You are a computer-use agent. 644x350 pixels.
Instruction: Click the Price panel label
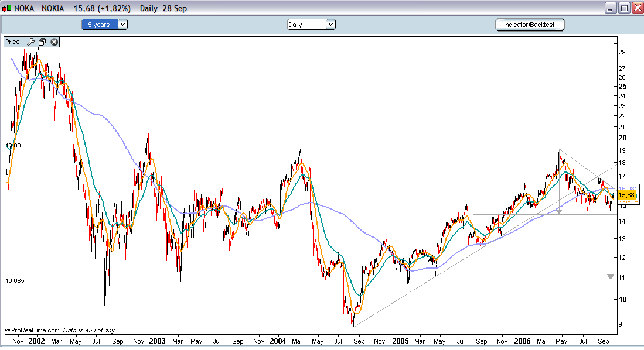(x=12, y=42)
